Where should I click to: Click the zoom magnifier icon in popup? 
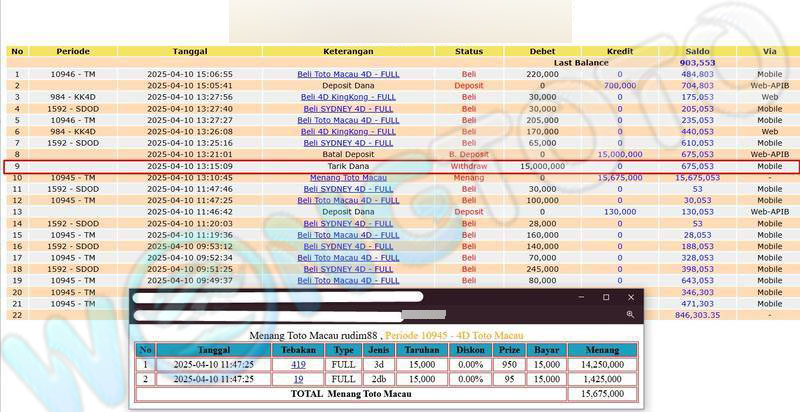click(x=630, y=314)
